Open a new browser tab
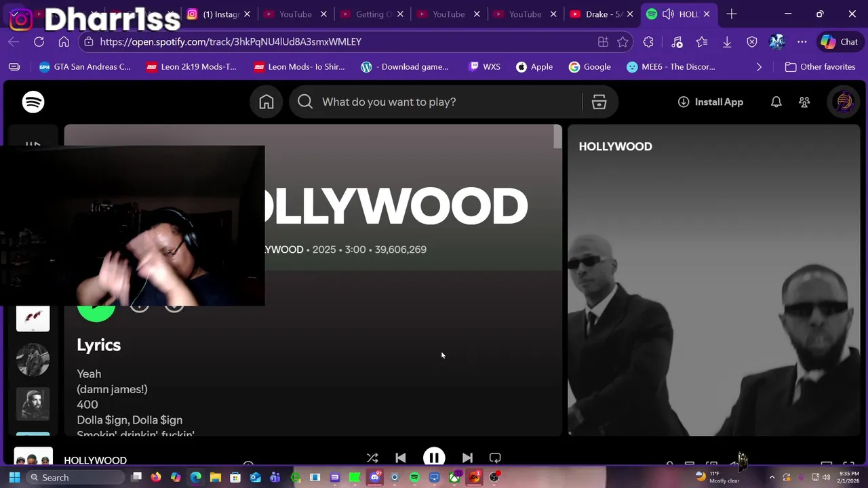Viewport: 868px width, 488px height. (x=731, y=14)
